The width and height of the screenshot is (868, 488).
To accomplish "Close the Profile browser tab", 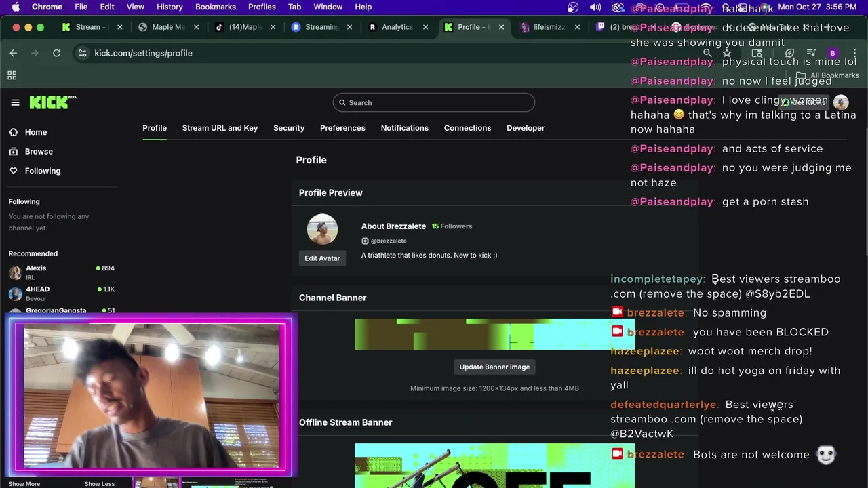I will [x=502, y=27].
